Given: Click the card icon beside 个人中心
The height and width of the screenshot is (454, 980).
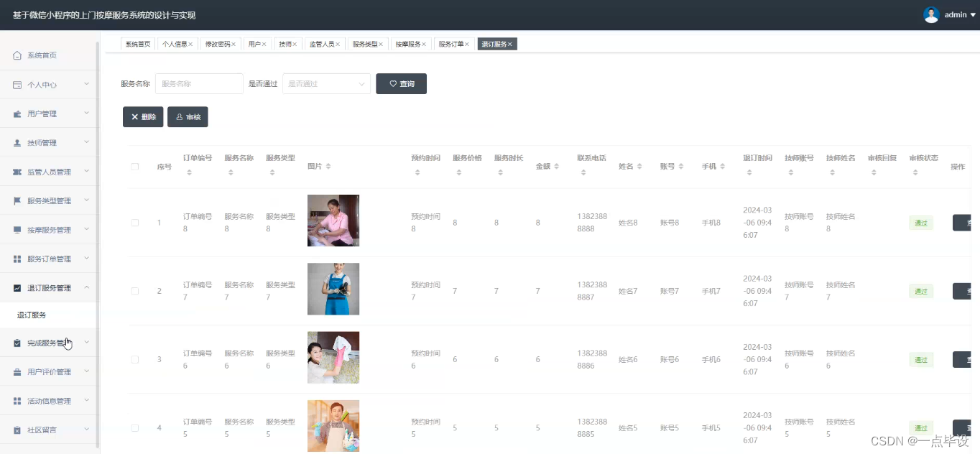Looking at the screenshot, I should point(17,85).
